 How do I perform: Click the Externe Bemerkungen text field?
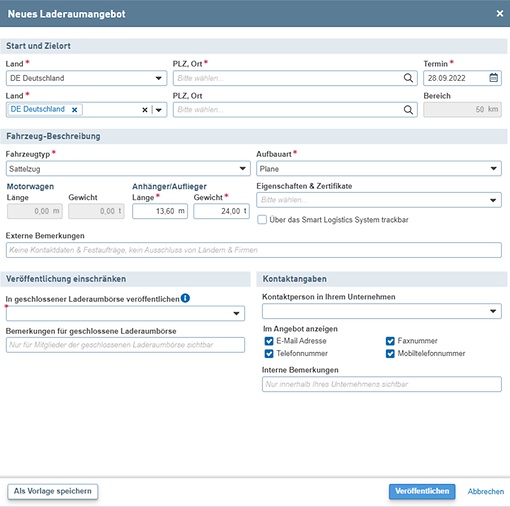coord(254,250)
